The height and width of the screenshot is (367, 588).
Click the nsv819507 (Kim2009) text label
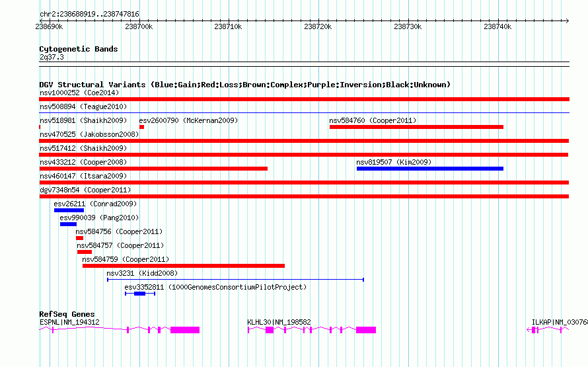tap(394, 162)
